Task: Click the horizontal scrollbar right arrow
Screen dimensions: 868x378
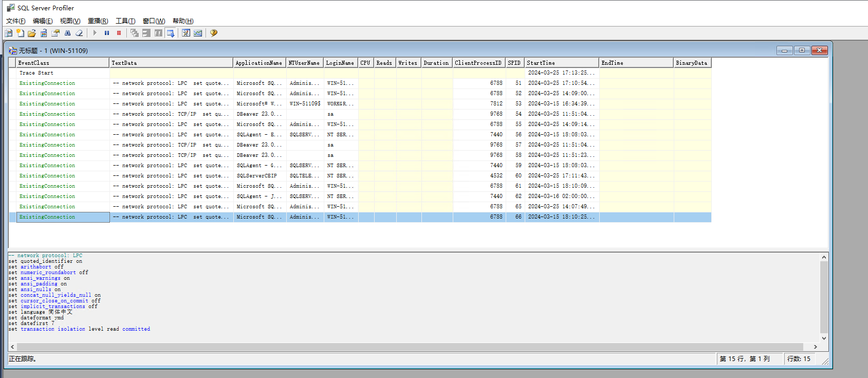Action: pos(815,347)
